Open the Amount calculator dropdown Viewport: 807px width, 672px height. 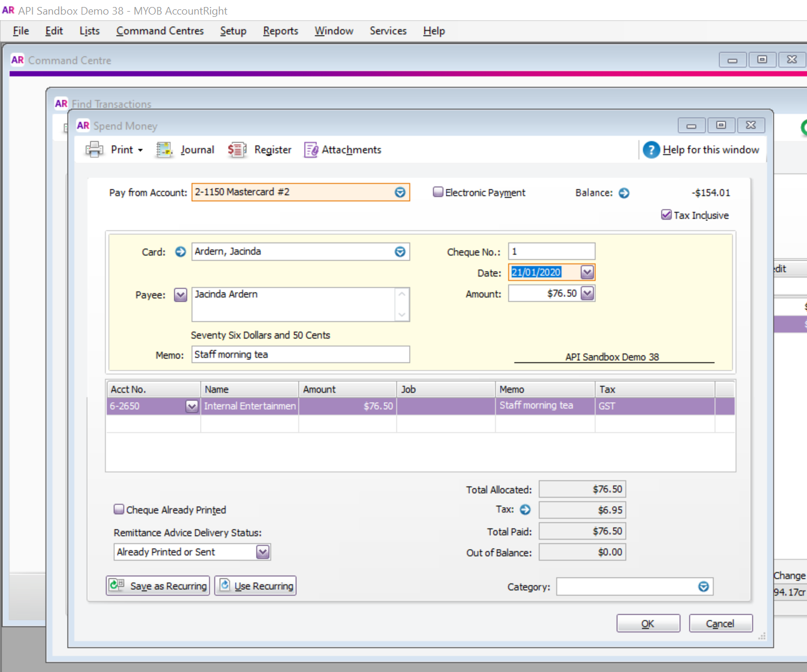point(587,293)
